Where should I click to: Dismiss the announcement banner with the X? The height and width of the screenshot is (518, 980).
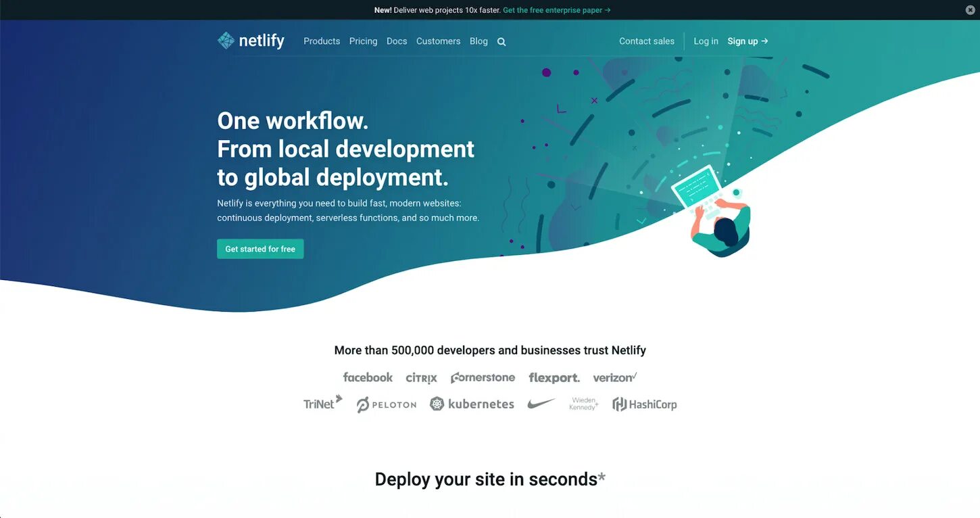[x=971, y=10]
